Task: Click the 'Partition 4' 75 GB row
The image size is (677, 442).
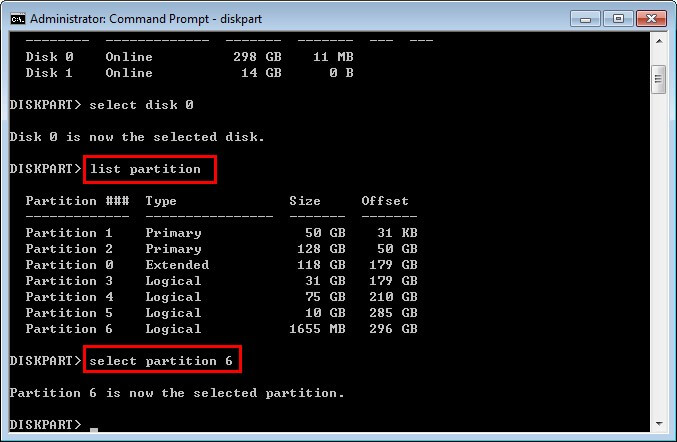Action: click(220, 297)
